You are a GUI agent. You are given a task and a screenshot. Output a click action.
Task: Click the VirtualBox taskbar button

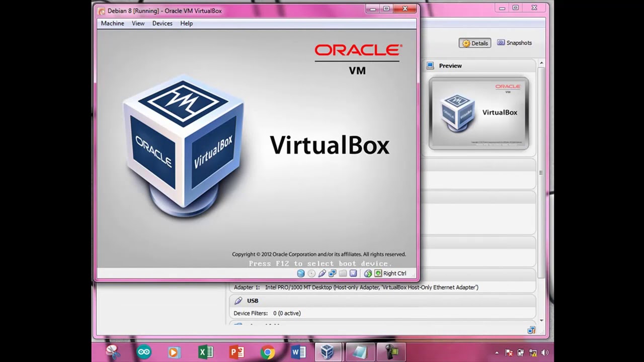328,352
